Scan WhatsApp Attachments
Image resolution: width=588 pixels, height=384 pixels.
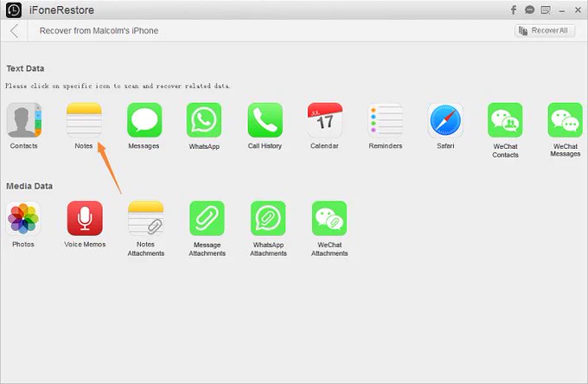268,218
